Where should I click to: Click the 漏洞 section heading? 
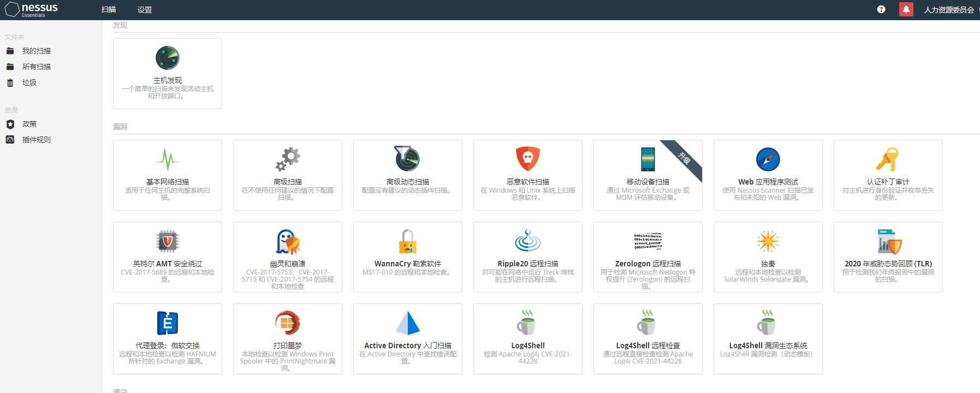[x=120, y=127]
